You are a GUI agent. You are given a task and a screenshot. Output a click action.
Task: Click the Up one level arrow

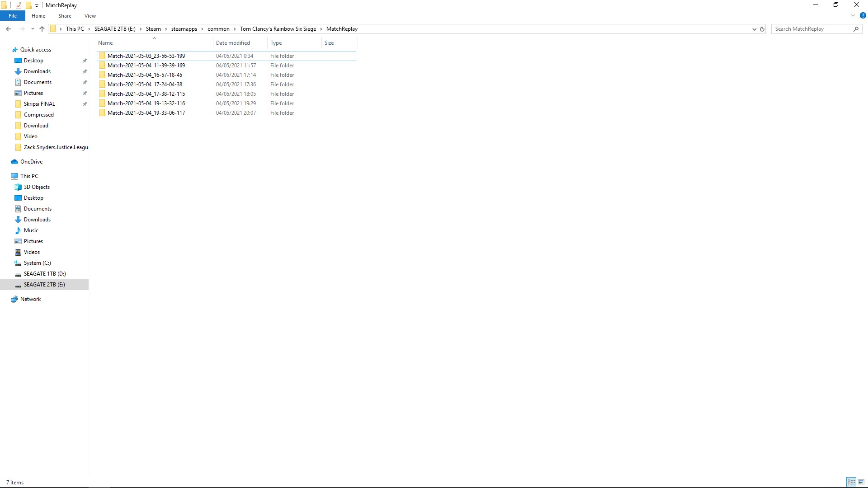[x=42, y=29]
